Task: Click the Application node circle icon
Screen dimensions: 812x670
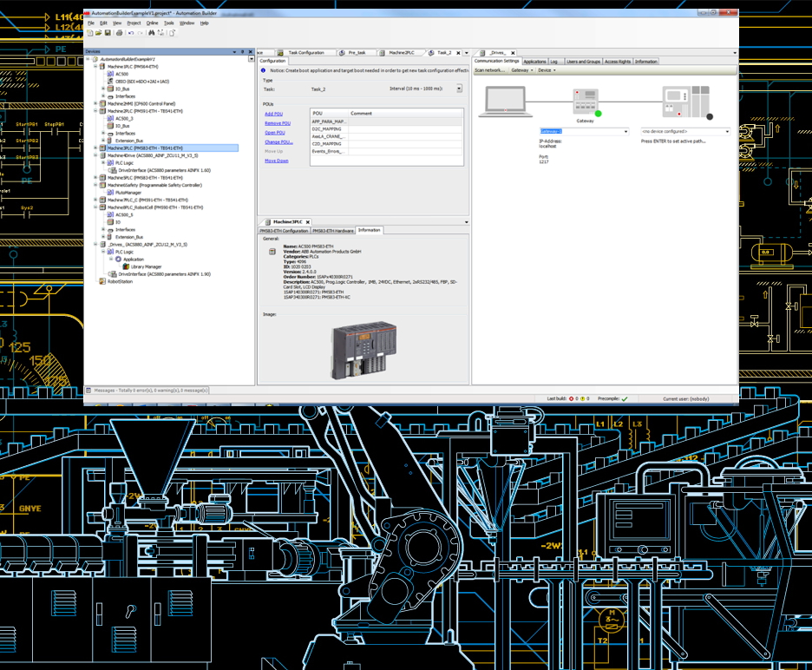Action: coord(118,259)
